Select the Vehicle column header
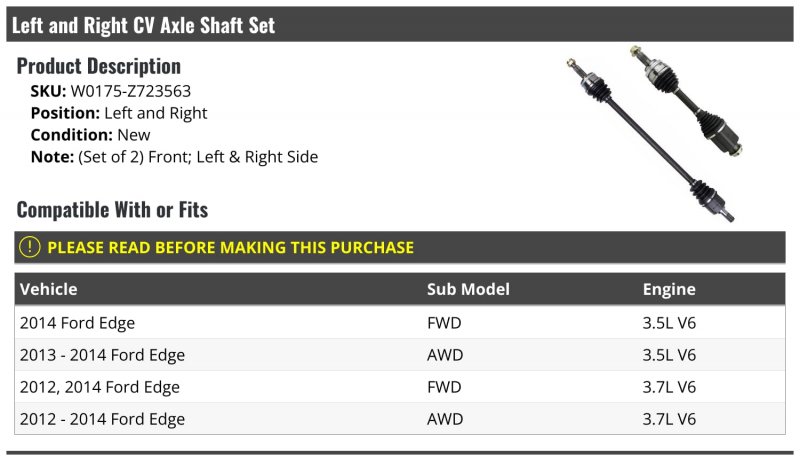 [48, 289]
